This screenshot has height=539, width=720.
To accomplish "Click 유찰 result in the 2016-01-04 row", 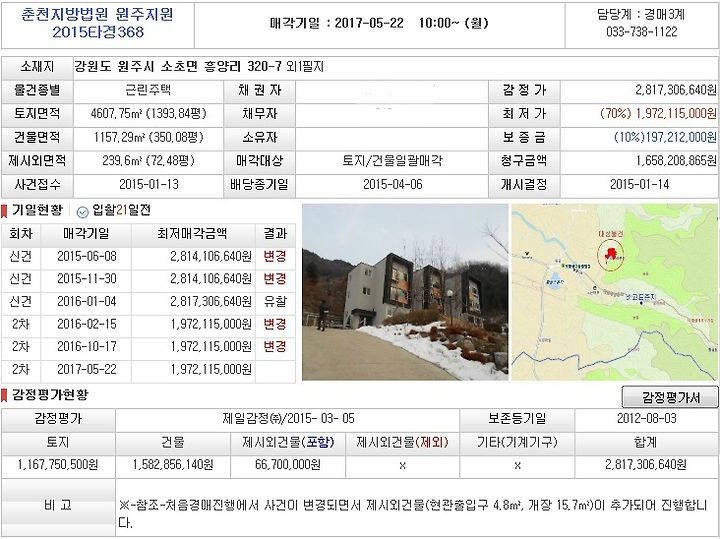I will coord(275,301).
